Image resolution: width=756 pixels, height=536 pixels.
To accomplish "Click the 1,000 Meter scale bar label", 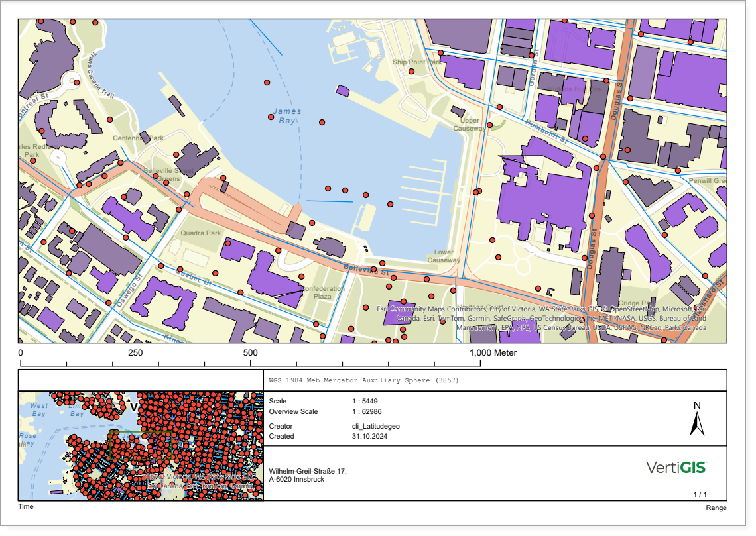I will point(493,353).
